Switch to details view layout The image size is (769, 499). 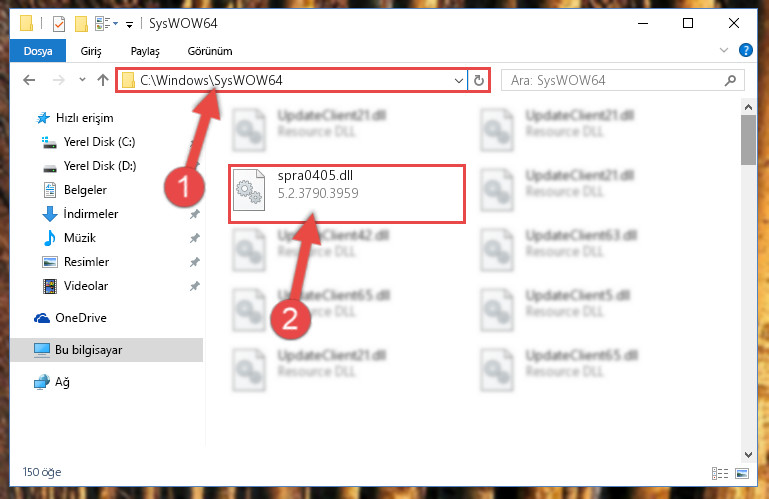point(720,473)
